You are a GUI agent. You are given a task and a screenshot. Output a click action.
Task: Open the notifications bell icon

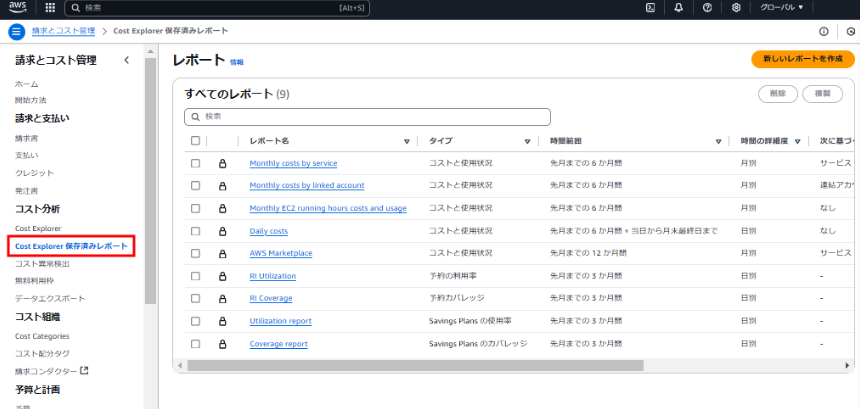[x=678, y=8]
